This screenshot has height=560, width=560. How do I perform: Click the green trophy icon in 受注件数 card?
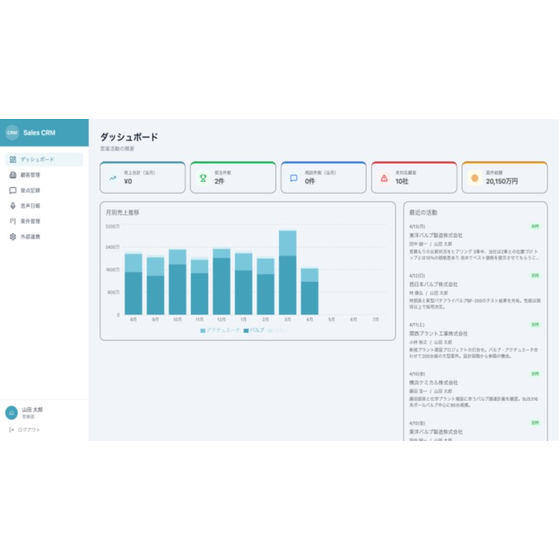203,178
